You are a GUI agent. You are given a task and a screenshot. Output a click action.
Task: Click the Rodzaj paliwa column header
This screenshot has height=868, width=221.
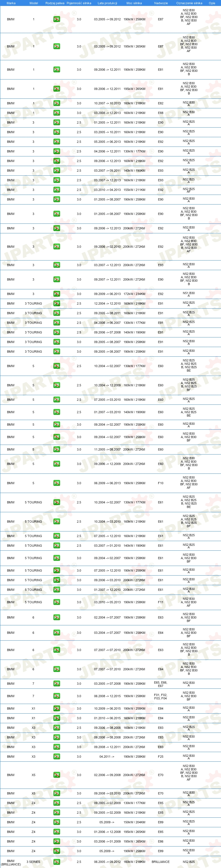point(55,3)
